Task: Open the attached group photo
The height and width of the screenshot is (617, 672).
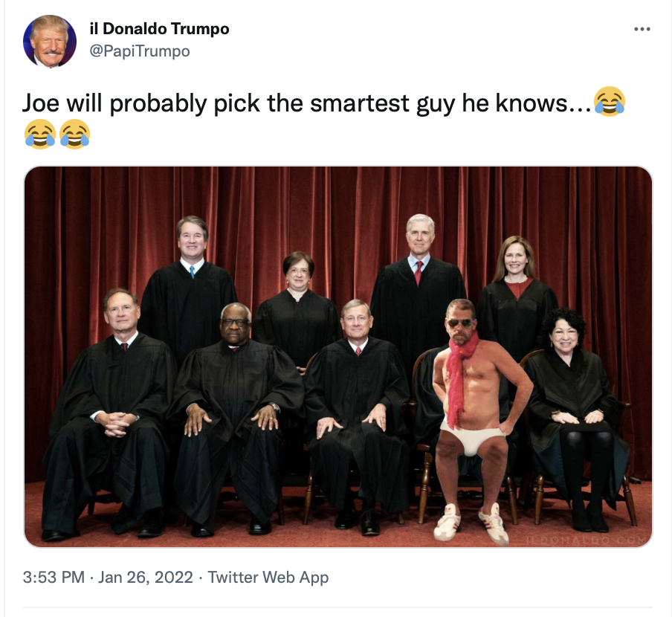Action: pyautogui.click(x=338, y=357)
